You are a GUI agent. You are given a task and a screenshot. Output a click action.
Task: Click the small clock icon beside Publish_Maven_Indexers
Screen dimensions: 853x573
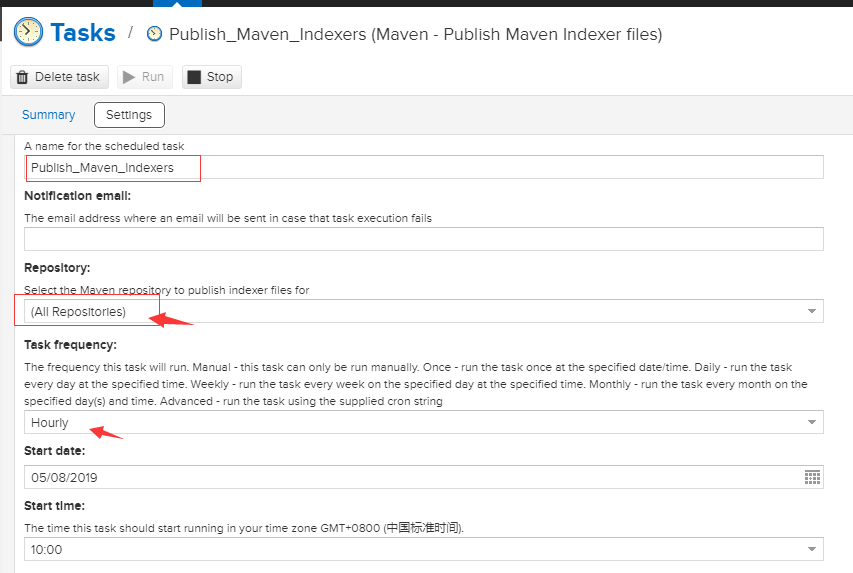(154, 34)
